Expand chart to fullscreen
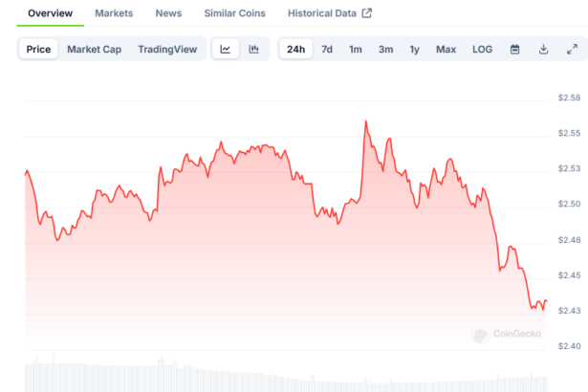 tap(572, 49)
